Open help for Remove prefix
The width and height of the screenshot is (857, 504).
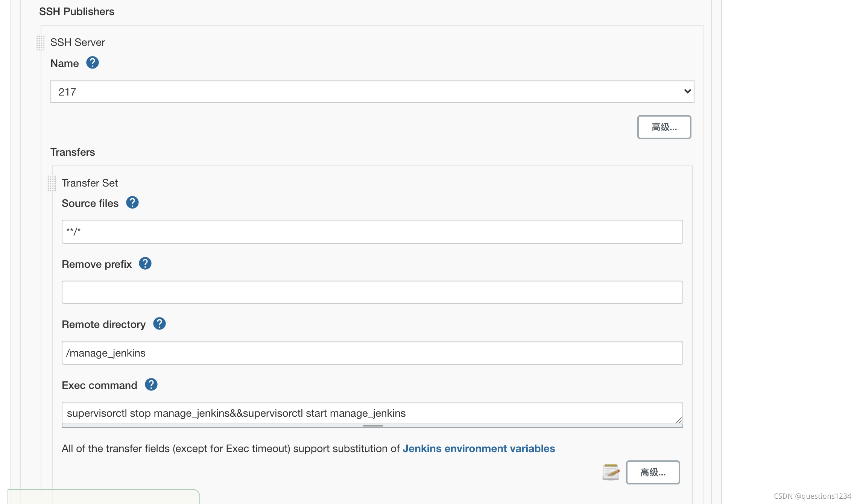pos(145,264)
